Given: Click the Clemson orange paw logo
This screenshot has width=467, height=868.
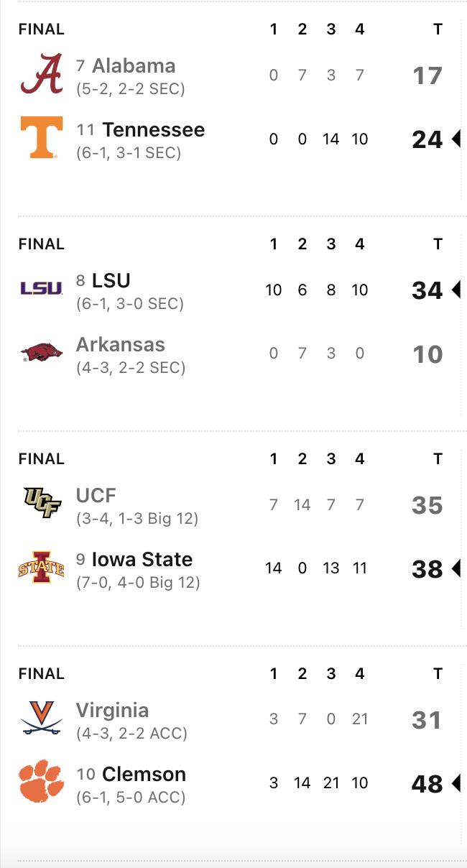Looking at the screenshot, I should click(x=42, y=782).
